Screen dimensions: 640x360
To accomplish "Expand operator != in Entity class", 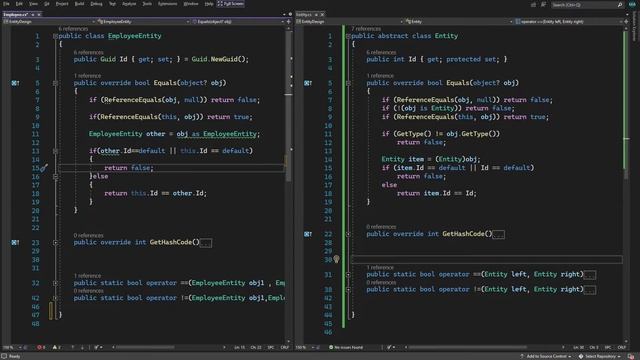I will tap(348, 289).
